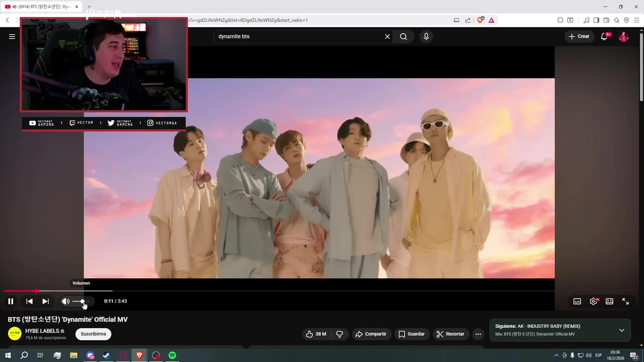
Task: Mute the video with speaker icon
Action: pos(65,301)
